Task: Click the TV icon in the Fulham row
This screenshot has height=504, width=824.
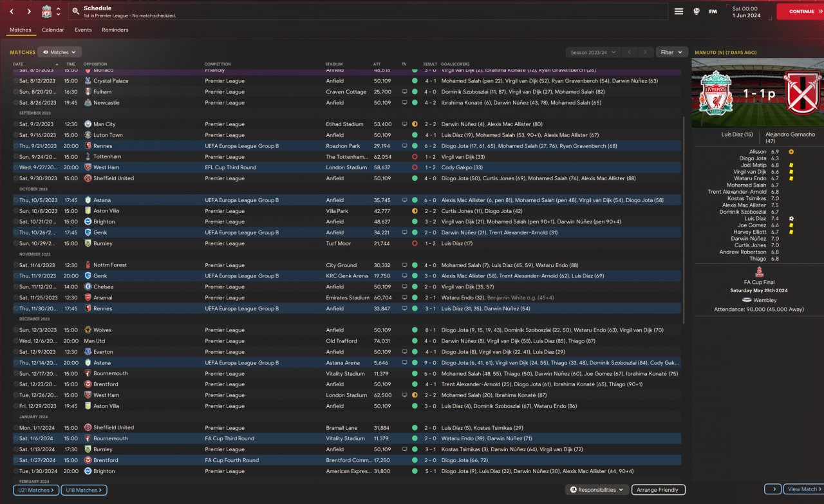Action: click(404, 92)
